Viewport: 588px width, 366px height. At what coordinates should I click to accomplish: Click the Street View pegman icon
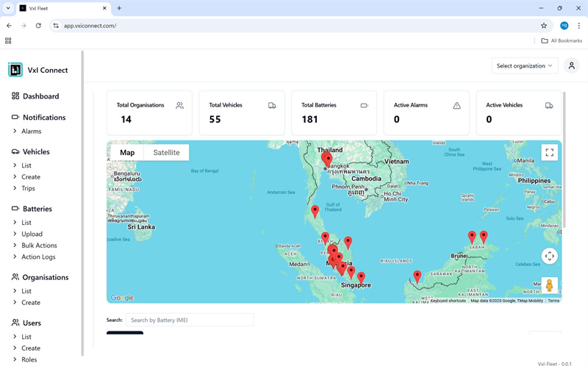point(550,286)
